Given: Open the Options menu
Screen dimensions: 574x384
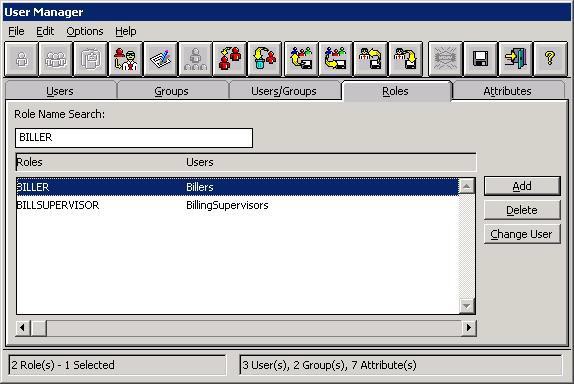Looking at the screenshot, I should (85, 31).
